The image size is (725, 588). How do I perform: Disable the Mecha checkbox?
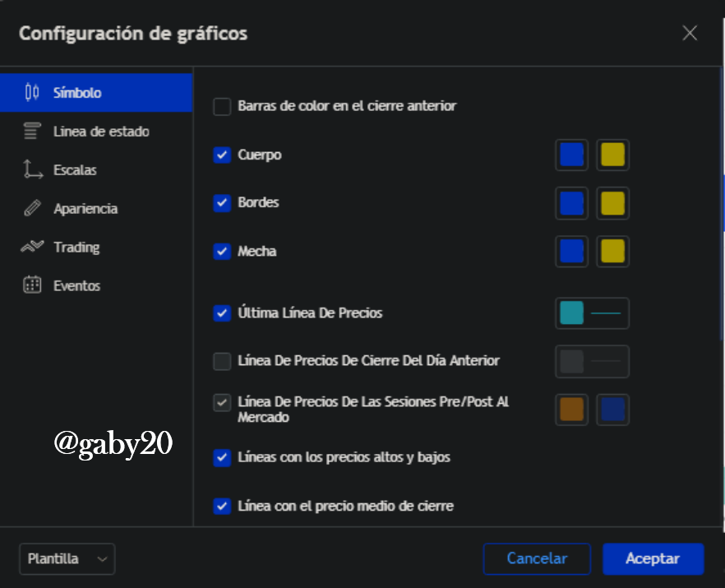click(222, 251)
